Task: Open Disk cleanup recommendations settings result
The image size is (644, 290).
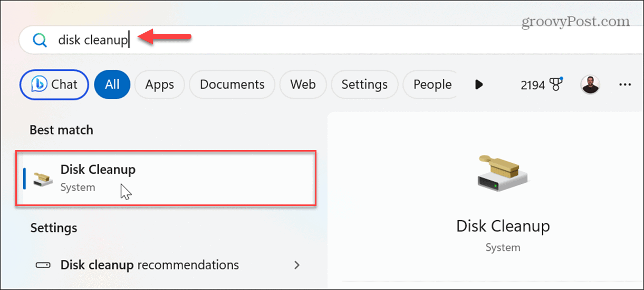Action: point(166,265)
